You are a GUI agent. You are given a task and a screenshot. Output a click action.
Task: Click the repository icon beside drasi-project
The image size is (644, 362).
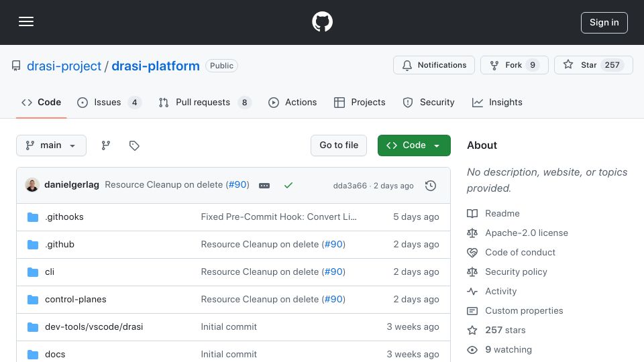[16, 66]
